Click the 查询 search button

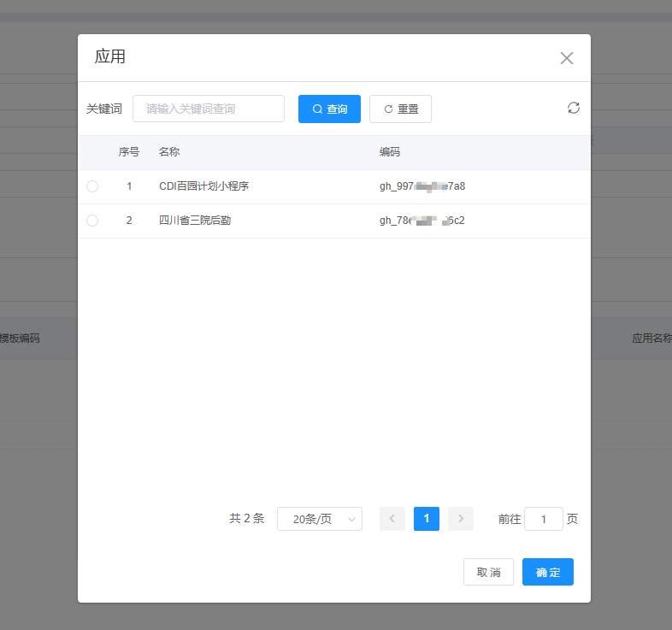coord(329,109)
